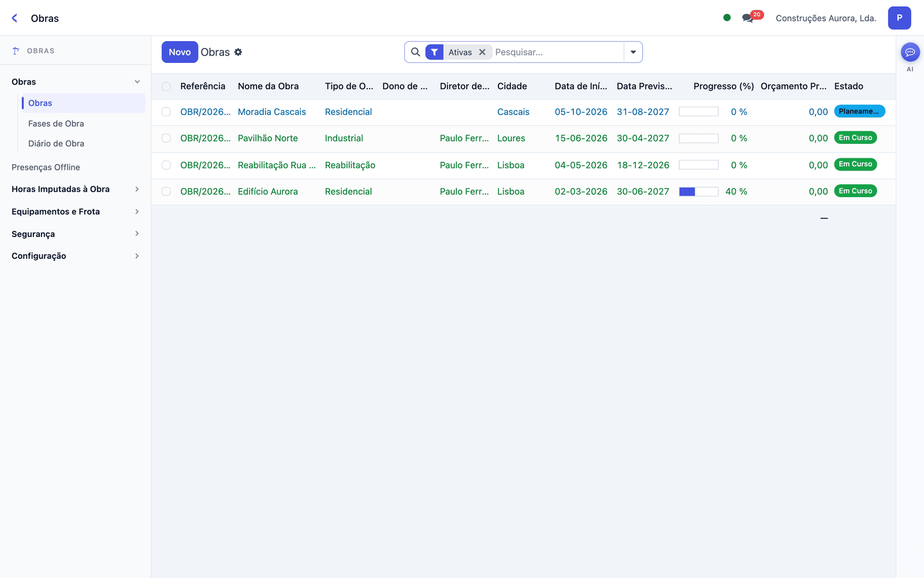
Task: Toggle the select-all rows checkbox
Action: point(166,87)
